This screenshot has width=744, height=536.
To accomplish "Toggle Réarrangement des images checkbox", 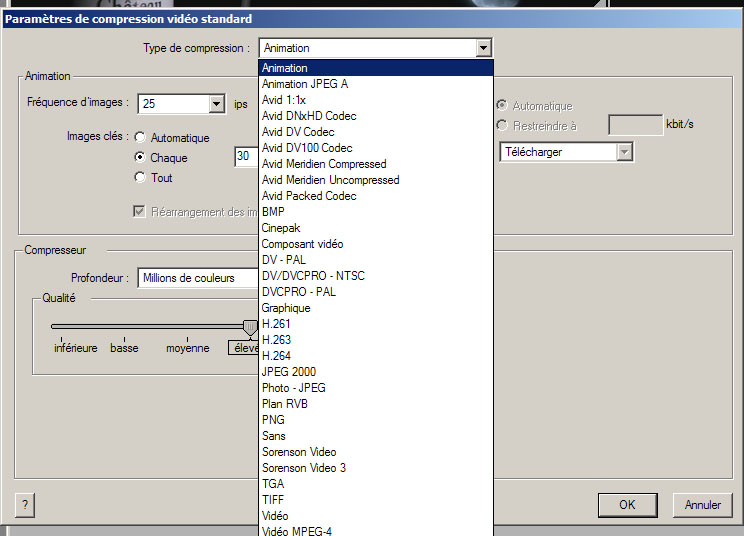I will (x=139, y=211).
